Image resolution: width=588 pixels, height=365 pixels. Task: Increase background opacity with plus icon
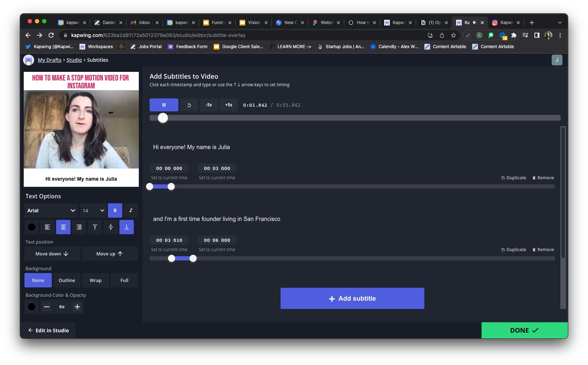click(77, 307)
